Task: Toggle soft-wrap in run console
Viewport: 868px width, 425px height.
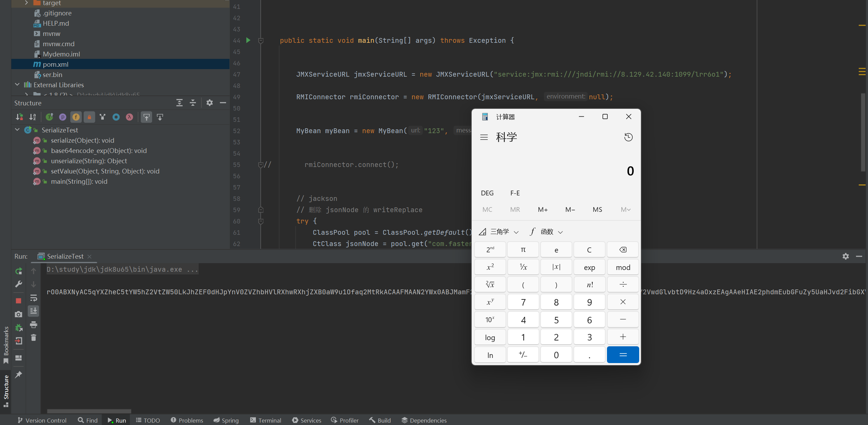Action: pos(34,298)
